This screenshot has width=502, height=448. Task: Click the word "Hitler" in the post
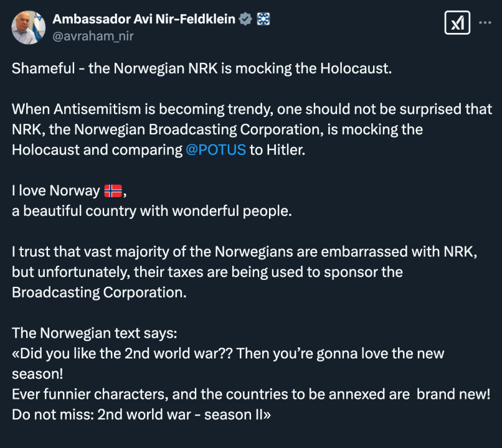tap(284, 150)
